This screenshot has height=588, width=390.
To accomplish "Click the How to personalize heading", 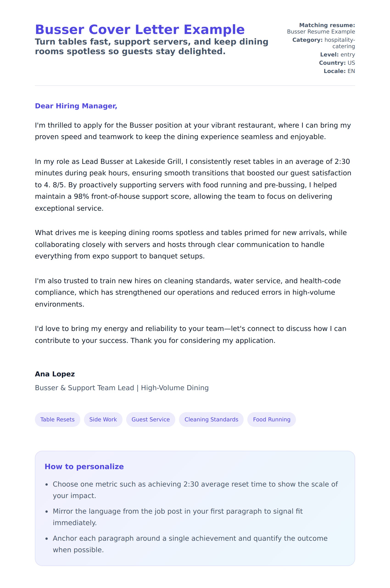I will point(84,467).
